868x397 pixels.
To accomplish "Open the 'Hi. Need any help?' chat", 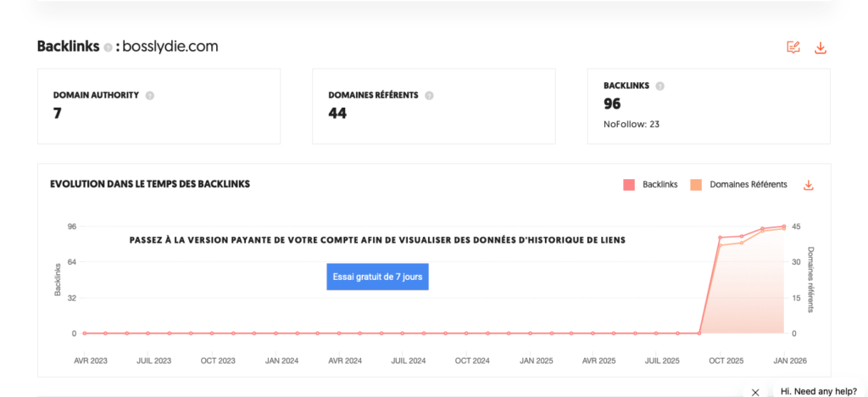I will pos(818,391).
